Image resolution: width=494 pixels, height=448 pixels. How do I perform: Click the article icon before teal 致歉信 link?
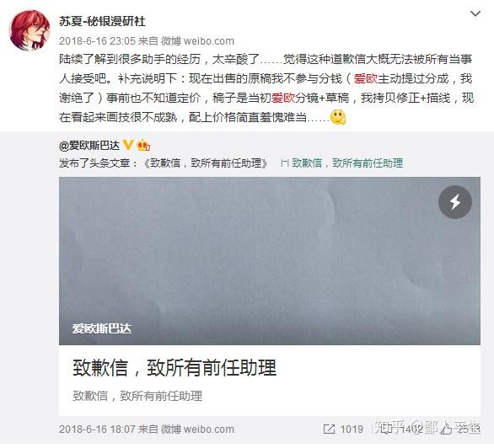(x=284, y=163)
